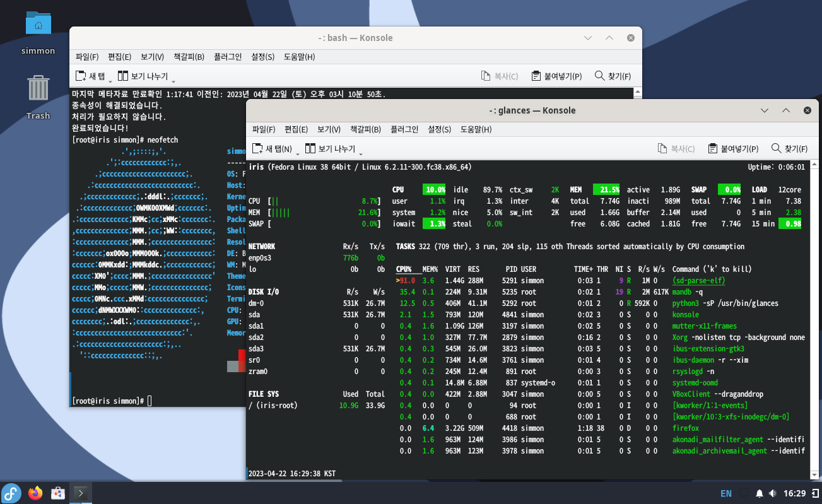Open 보기(V) menu in glances Konsole
The image size is (822, 504).
(329, 129)
